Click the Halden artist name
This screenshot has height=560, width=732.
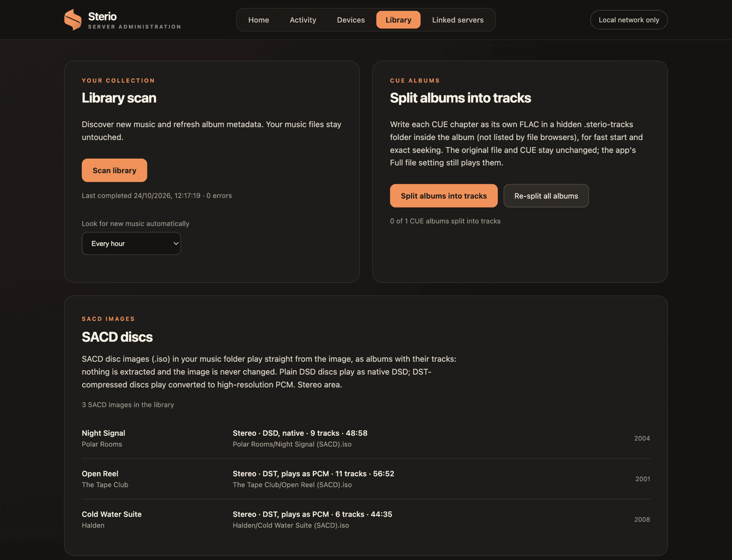tap(93, 525)
